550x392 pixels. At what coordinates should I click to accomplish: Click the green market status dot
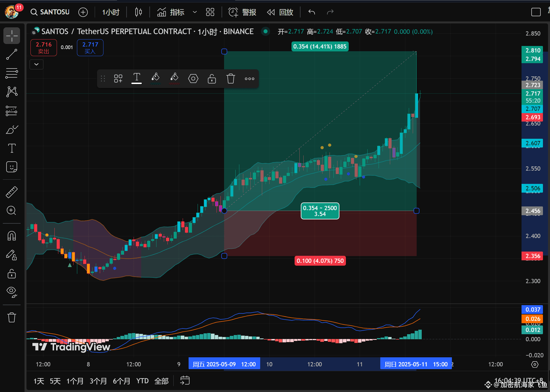click(x=265, y=31)
